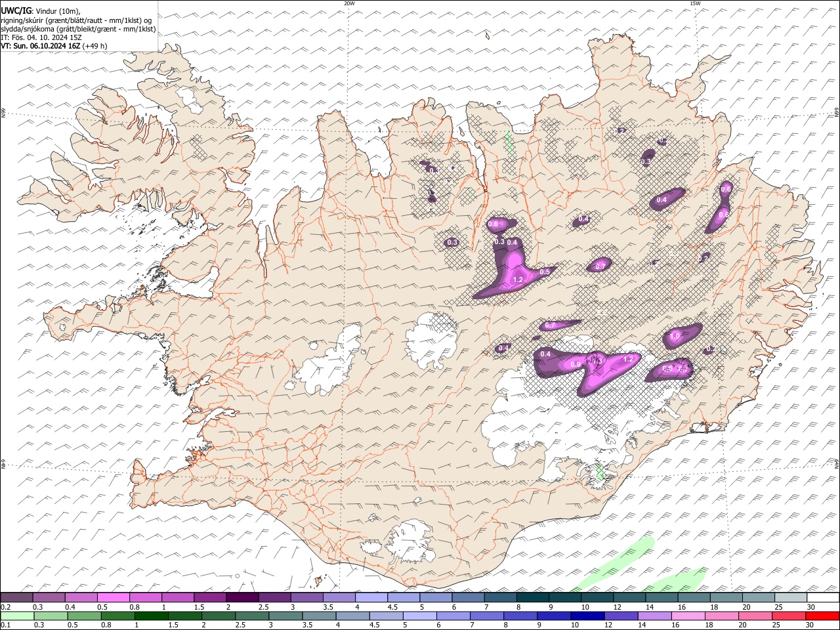Click the palest green bottom-row swatch after 0.1
The width and height of the screenshot is (840, 630).
coord(17,616)
